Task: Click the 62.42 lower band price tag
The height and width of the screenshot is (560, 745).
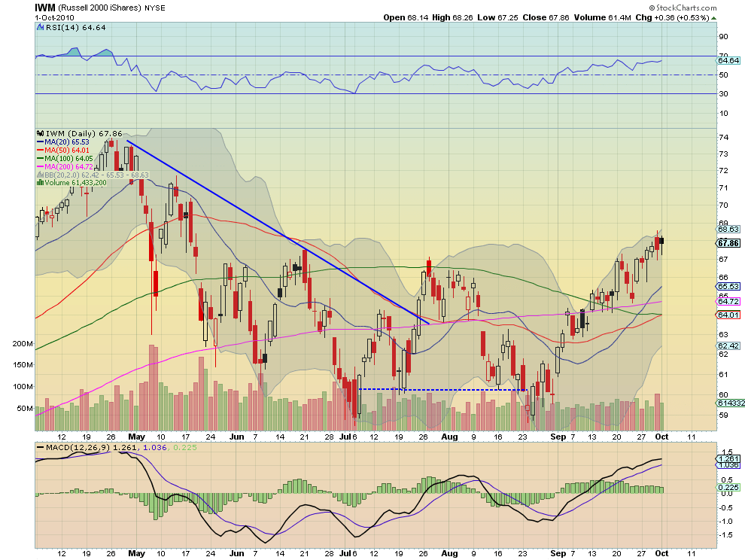Action: pos(728,345)
